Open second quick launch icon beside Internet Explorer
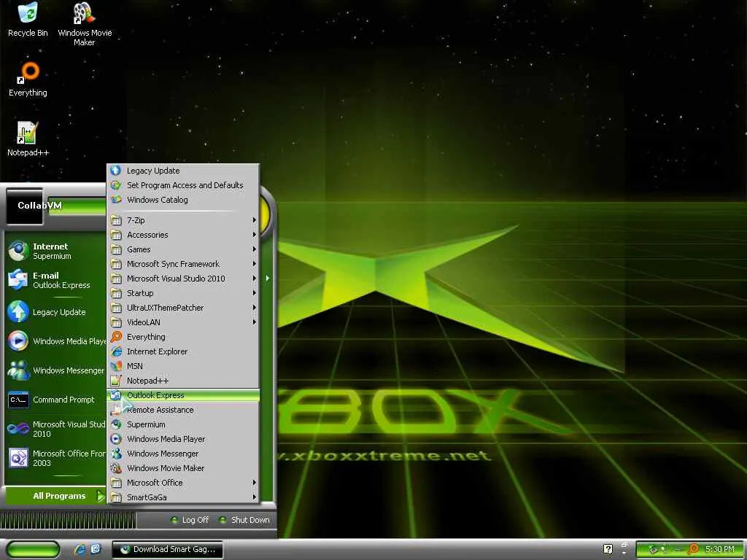Image resolution: width=747 pixels, height=560 pixels. pos(96,549)
